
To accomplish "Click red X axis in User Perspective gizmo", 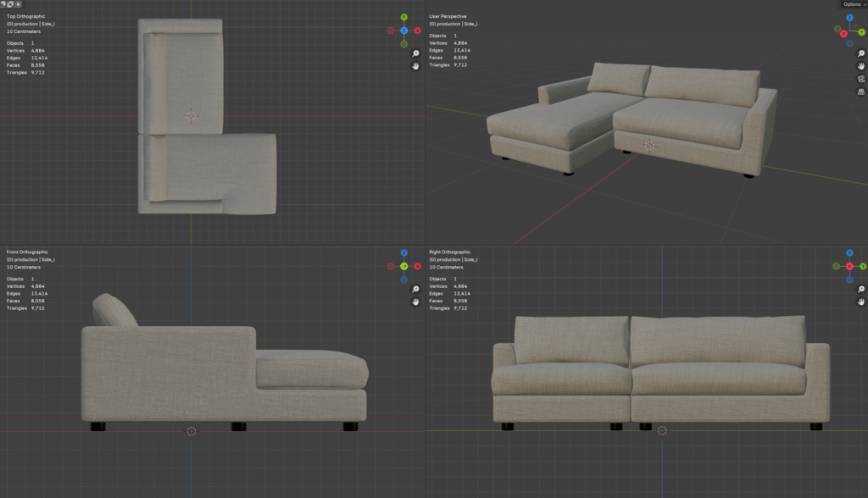I will pyautogui.click(x=843, y=34).
